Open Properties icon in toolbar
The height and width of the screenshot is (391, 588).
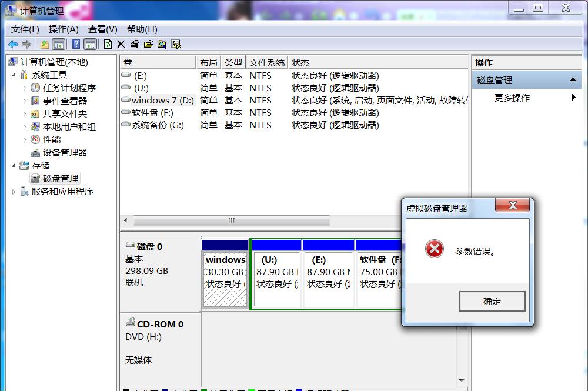point(135,45)
